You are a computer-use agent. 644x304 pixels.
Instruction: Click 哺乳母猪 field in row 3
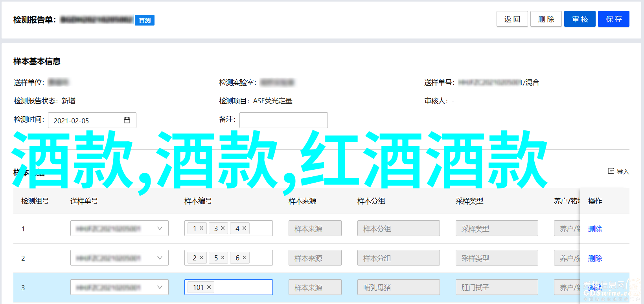tap(399, 287)
